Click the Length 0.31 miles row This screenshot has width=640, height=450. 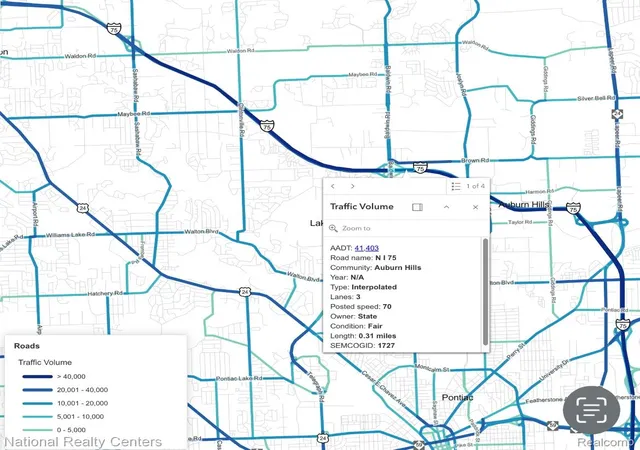click(x=363, y=336)
